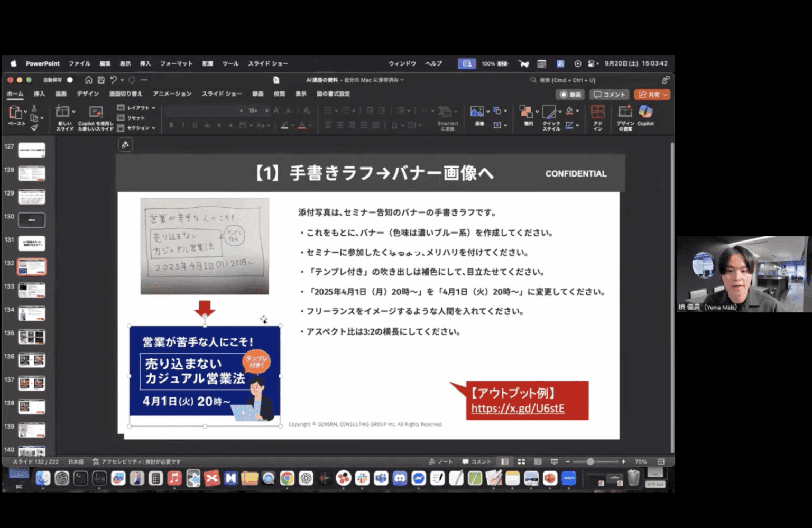
Task: Toggle italic formatting in the ribbon
Action: (x=182, y=125)
